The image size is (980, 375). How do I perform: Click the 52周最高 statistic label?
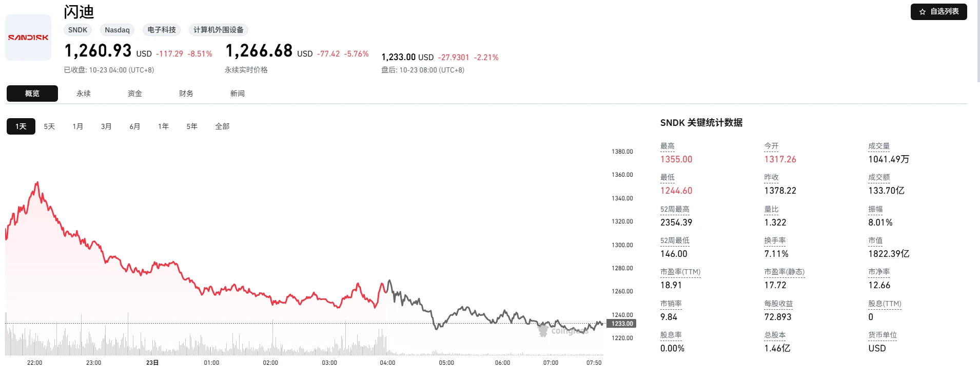pos(675,209)
